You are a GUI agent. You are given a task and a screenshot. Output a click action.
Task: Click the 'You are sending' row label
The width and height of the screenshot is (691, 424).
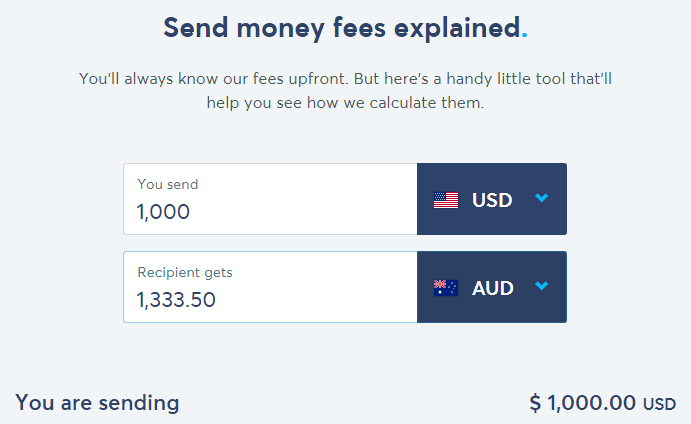coord(97,403)
